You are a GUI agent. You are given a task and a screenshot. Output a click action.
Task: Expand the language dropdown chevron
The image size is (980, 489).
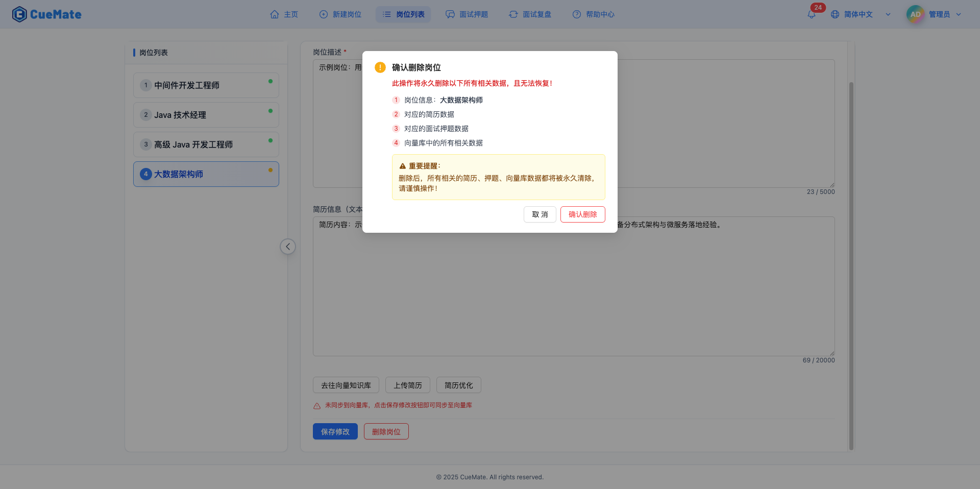(888, 14)
